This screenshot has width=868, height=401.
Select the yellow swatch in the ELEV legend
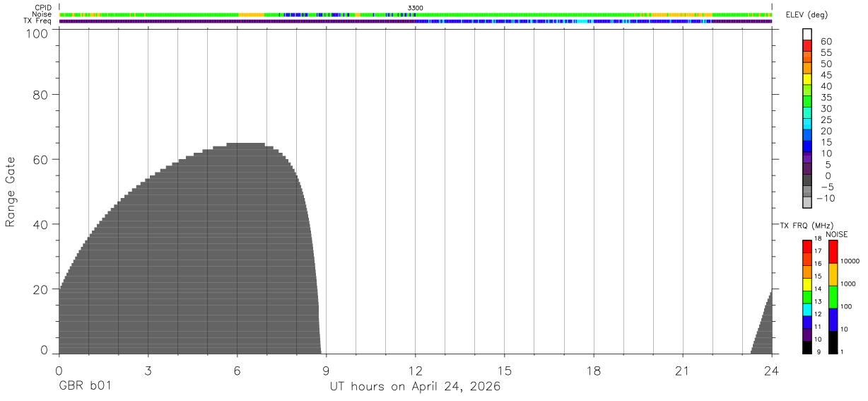807,79
